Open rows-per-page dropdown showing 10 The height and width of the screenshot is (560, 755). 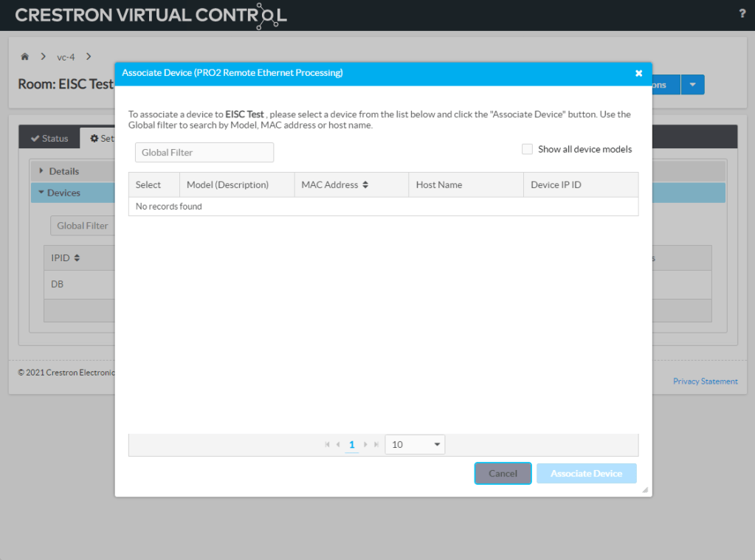click(415, 445)
